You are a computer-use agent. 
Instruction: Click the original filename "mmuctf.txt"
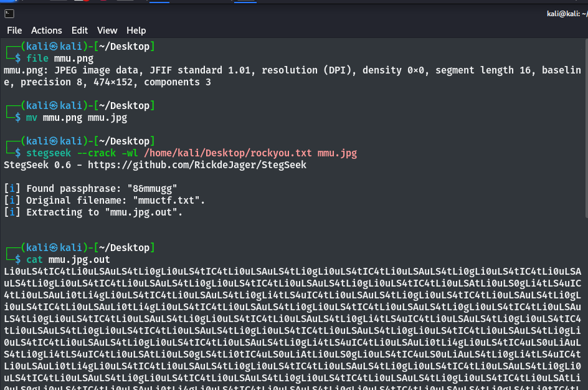pyautogui.click(x=166, y=201)
